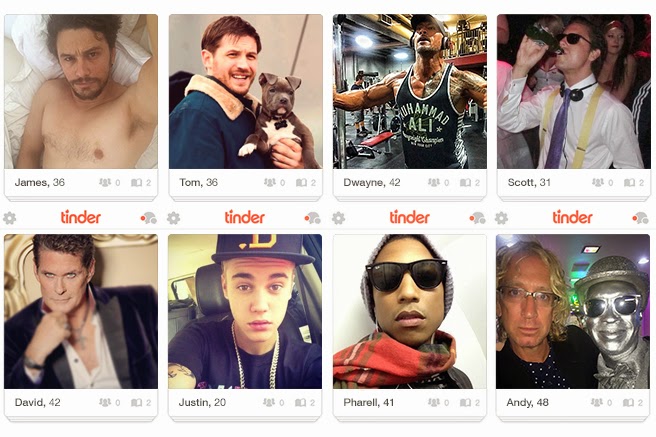Click the mutual friends icon on Pharell's card
Screen dimensions: 656x437
coord(434,402)
